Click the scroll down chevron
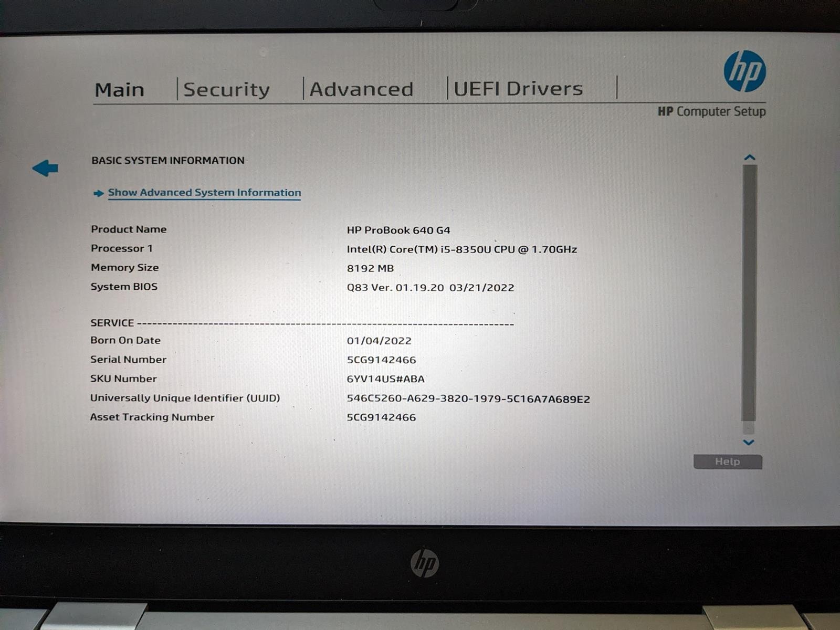Viewport: 840px width, 630px height. coord(749,443)
